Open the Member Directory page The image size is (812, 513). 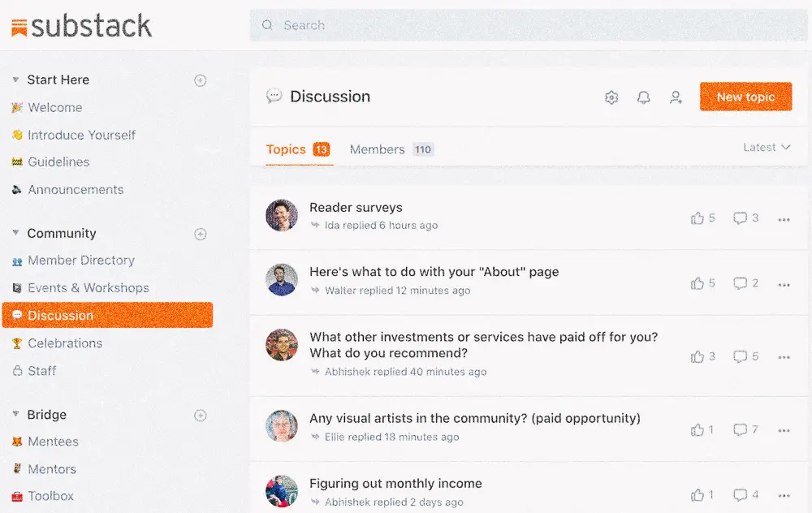pyautogui.click(x=81, y=260)
